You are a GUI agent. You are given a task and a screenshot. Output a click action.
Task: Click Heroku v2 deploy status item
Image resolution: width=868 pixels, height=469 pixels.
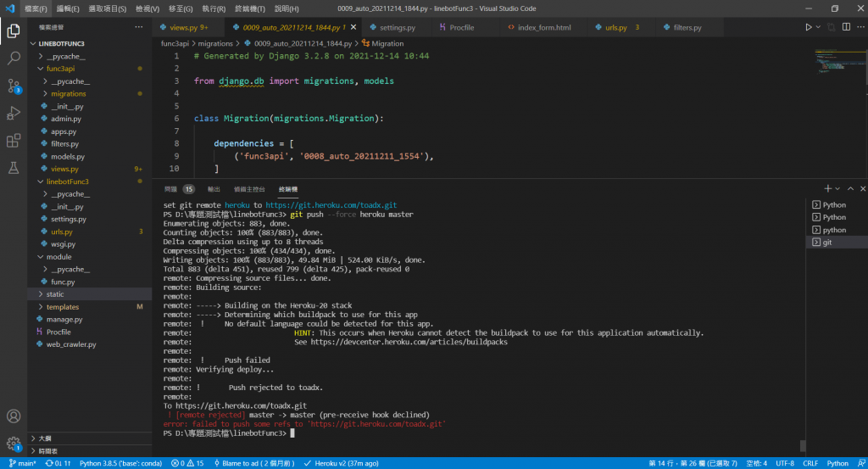[x=341, y=463]
